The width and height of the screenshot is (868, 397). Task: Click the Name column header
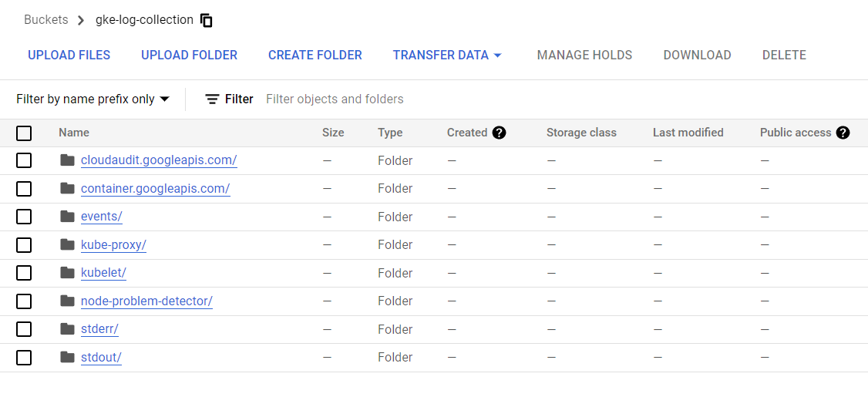[x=74, y=133]
